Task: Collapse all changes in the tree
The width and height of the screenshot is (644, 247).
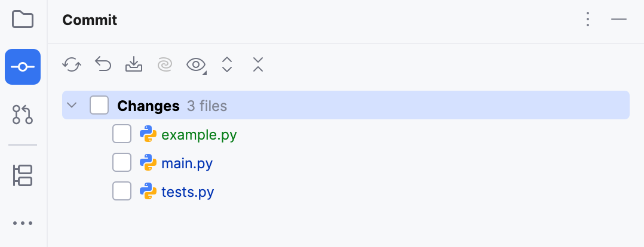Action: pos(258,64)
